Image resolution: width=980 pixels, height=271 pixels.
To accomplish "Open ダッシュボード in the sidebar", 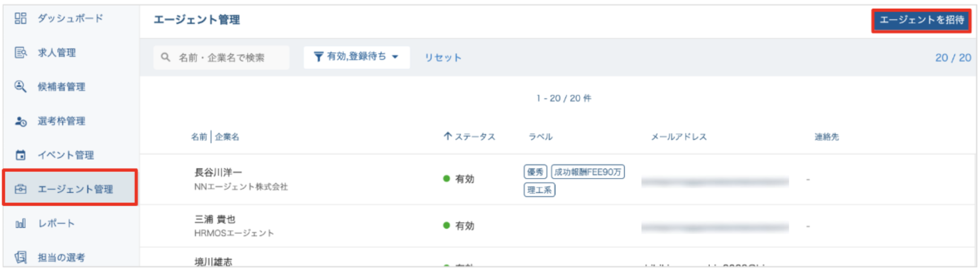I will [70, 19].
